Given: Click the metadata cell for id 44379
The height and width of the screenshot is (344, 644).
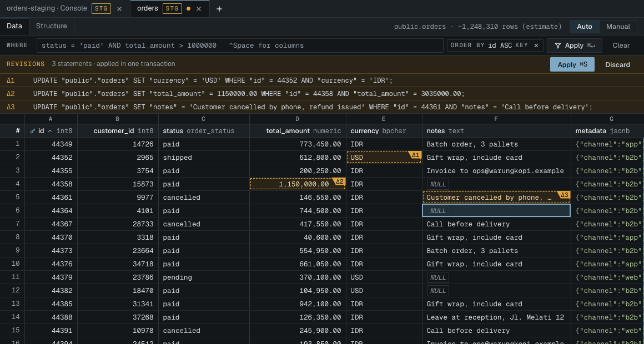Looking at the screenshot, I should [607, 277].
